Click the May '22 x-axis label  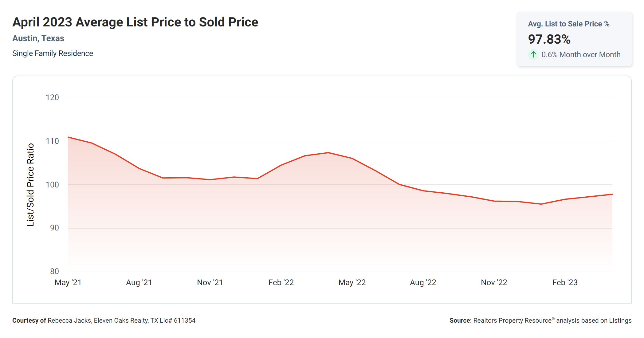point(352,282)
